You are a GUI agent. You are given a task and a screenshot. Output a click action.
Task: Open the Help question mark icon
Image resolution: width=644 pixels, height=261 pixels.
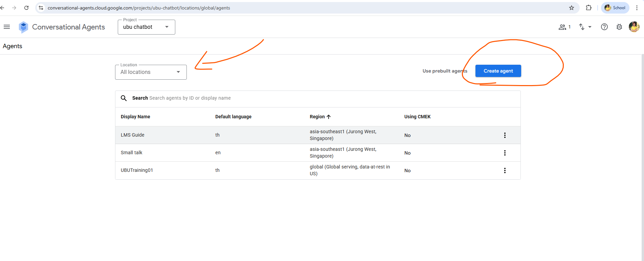(x=604, y=27)
